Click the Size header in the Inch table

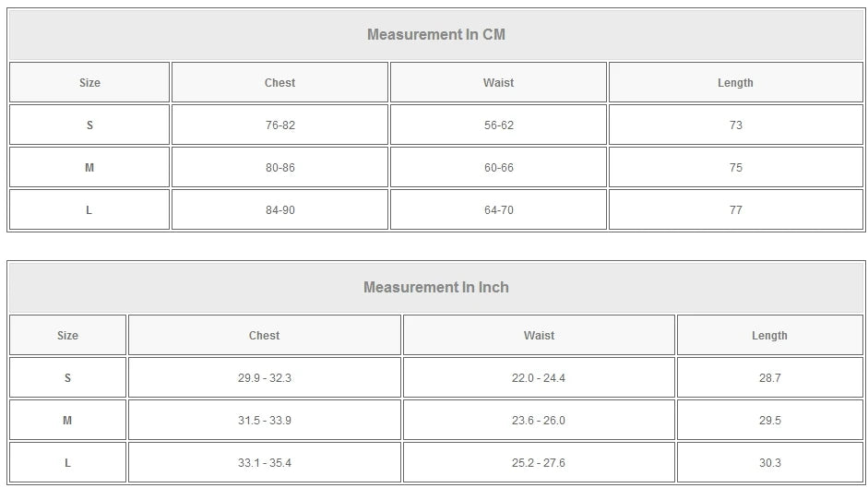[67, 336]
